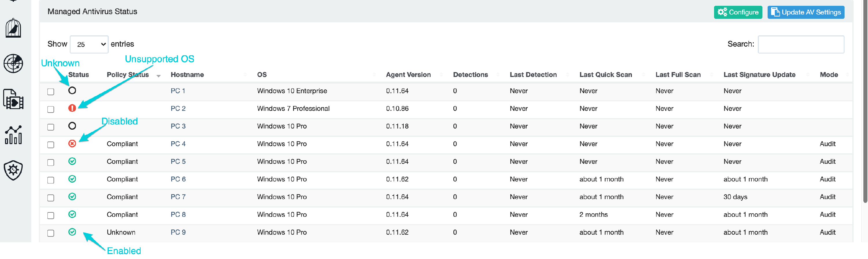This screenshot has height=259, width=868.
Task: Sort by Last Signature Update column
Action: [x=759, y=75]
